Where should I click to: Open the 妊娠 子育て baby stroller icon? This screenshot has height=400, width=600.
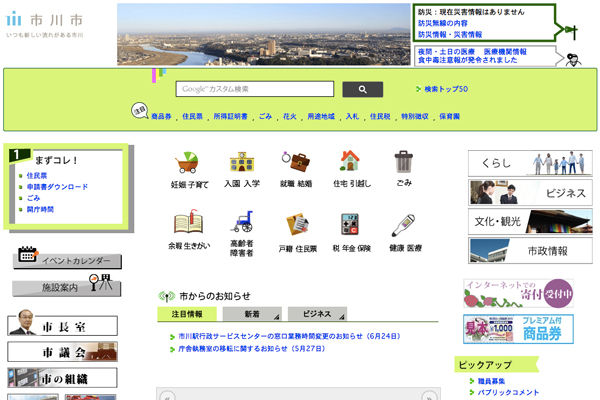pyautogui.click(x=188, y=162)
